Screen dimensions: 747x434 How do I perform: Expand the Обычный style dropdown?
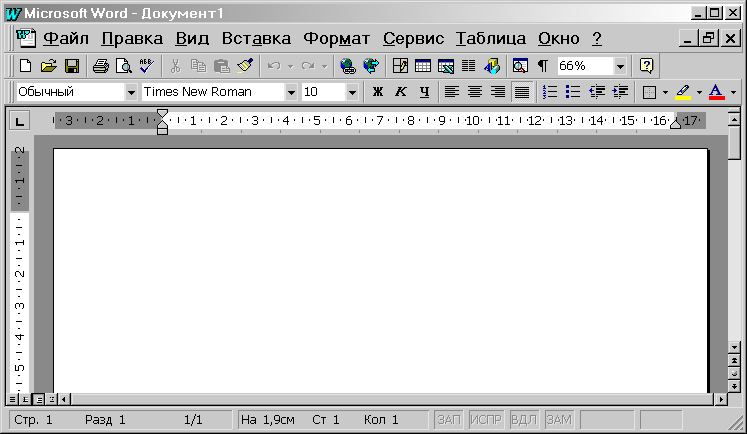pos(131,92)
